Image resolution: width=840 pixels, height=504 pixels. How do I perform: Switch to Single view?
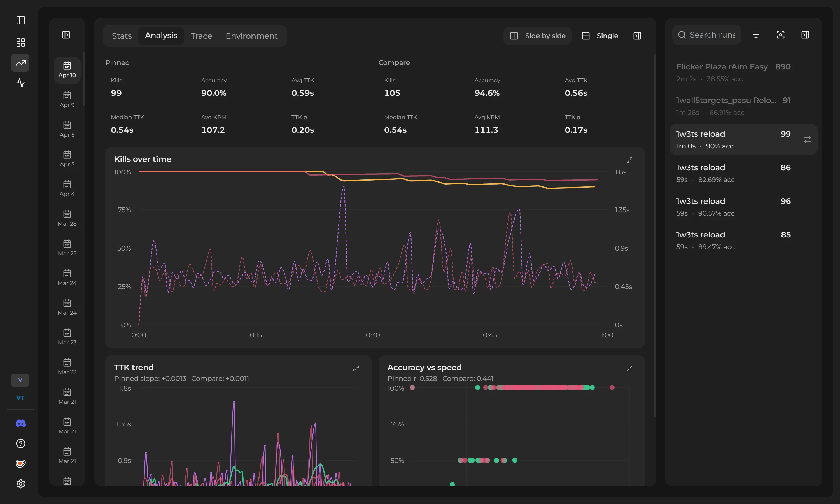[x=599, y=36]
